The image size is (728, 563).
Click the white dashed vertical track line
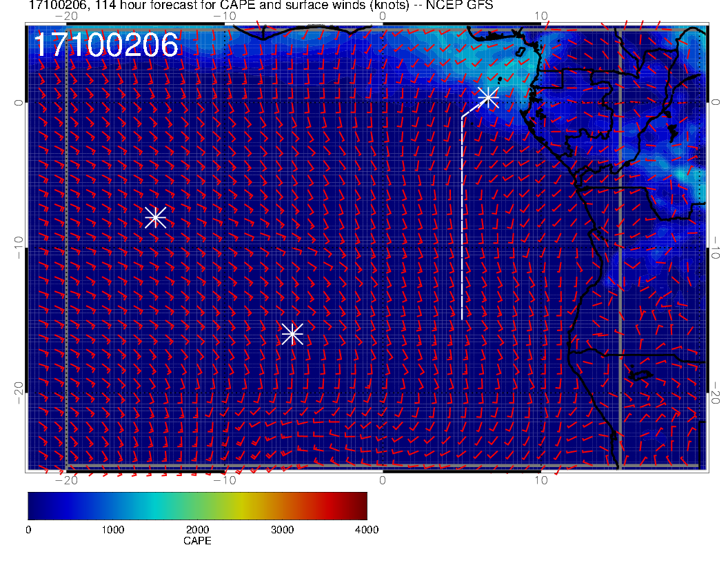(462, 221)
